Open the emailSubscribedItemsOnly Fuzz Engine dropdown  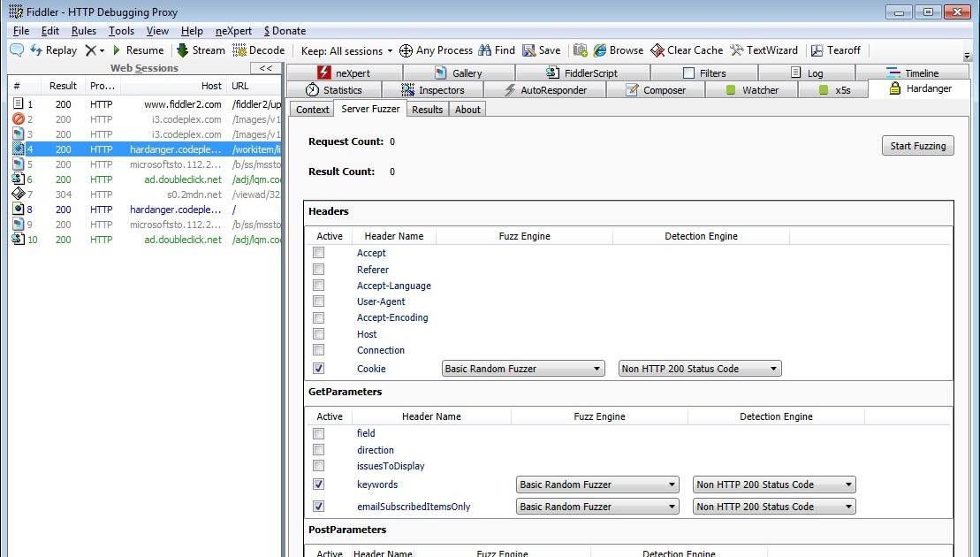pyautogui.click(x=597, y=507)
